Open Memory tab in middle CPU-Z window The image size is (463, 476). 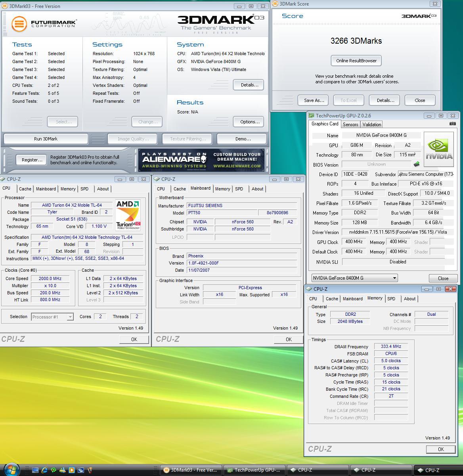[222, 189]
